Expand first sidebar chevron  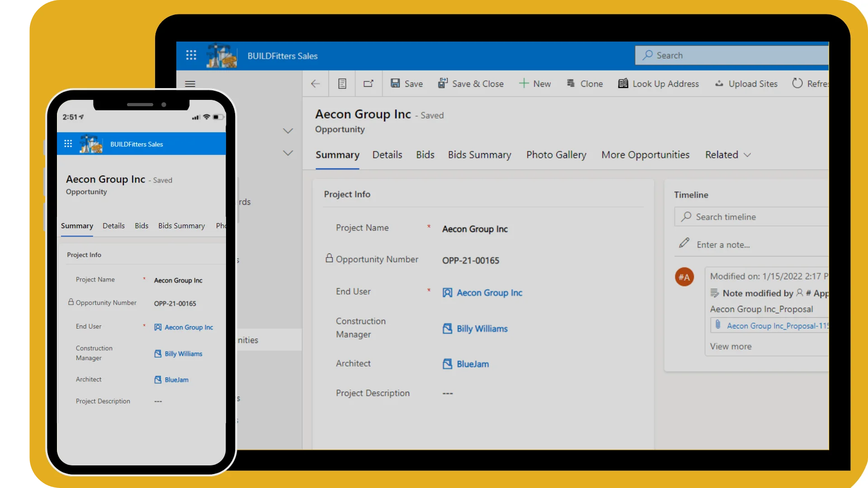pos(288,131)
